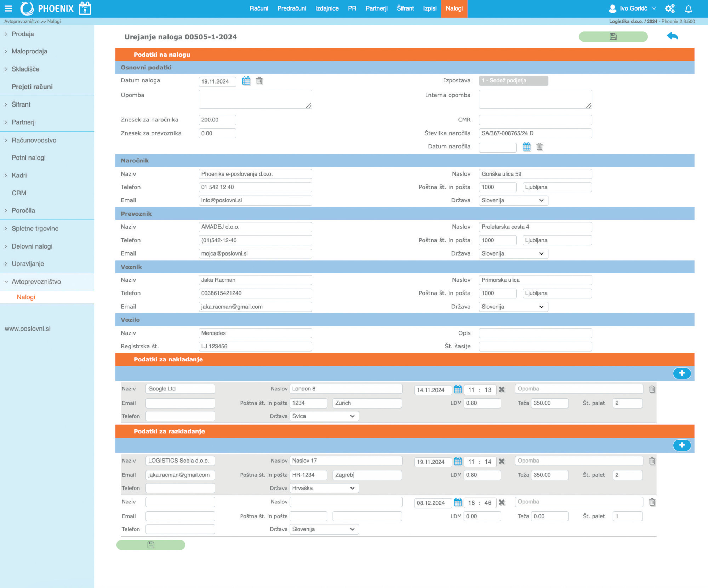Open www.poslovni.si link

pyautogui.click(x=28, y=329)
